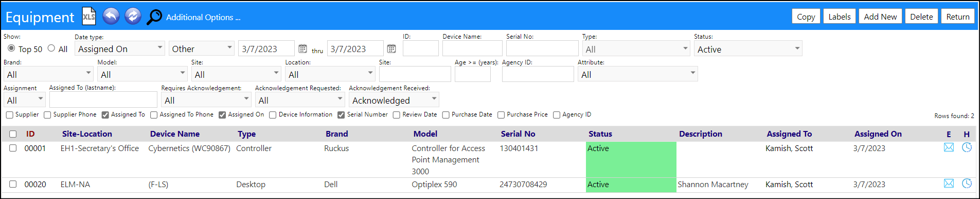Click the Copy button
The width and height of the screenshot is (980, 199).
[x=806, y=16]
